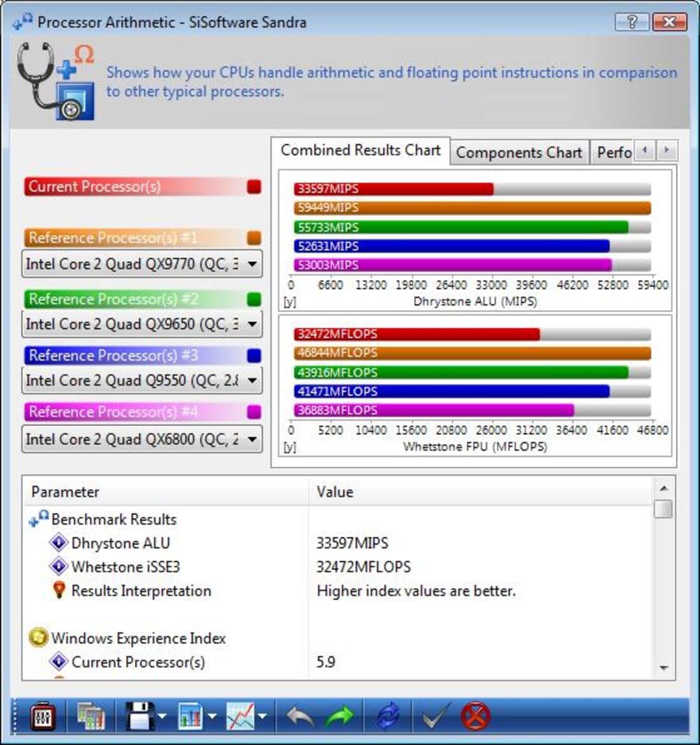The image size is (700, 745).
Task: Switch to the Combined Results Chart tab
Action: [x=361, y=150]
